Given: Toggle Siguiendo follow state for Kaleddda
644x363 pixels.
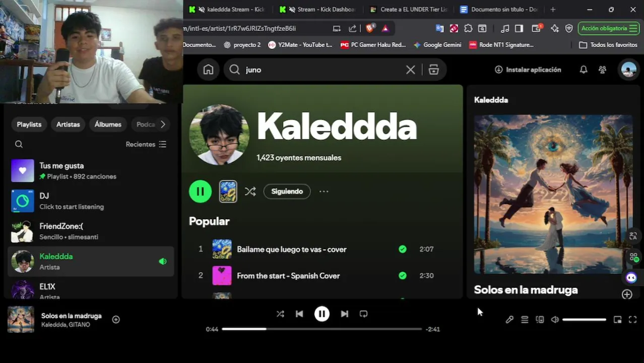Looking at the screenshot, I should [x=287, y=192].
